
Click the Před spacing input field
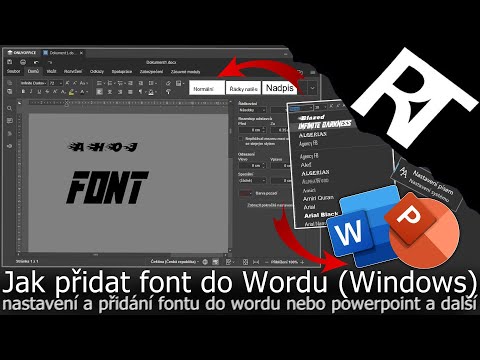point(252,130)
